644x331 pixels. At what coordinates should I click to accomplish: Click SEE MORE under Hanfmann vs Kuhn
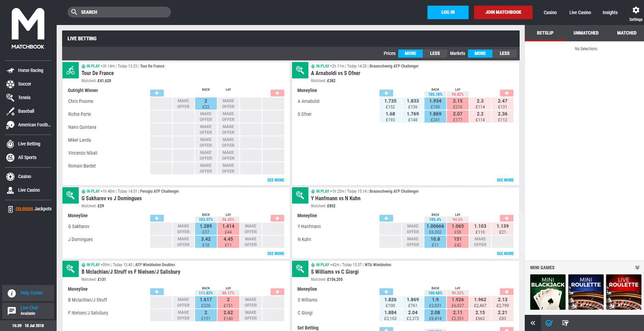pyautogui.click(x=505, y=254)
